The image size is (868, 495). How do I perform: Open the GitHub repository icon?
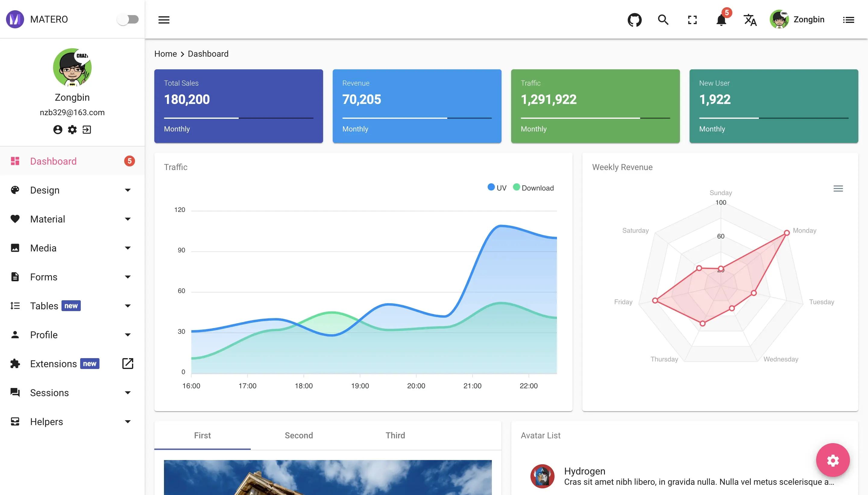634,20
